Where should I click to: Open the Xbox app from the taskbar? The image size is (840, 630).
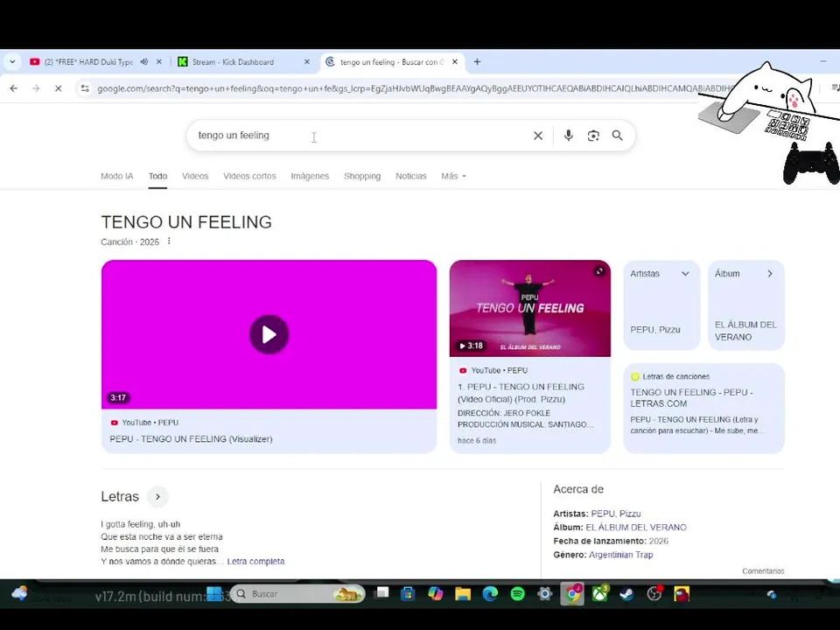[600, 594]
